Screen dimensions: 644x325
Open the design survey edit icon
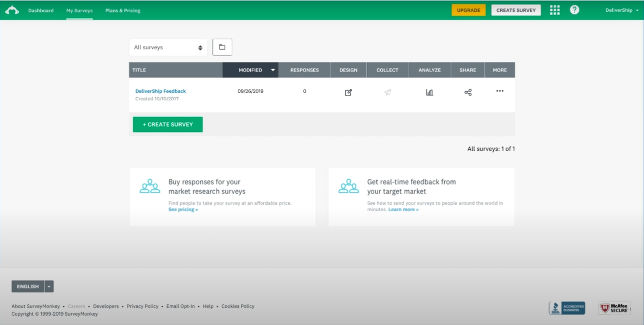point(348,92)
